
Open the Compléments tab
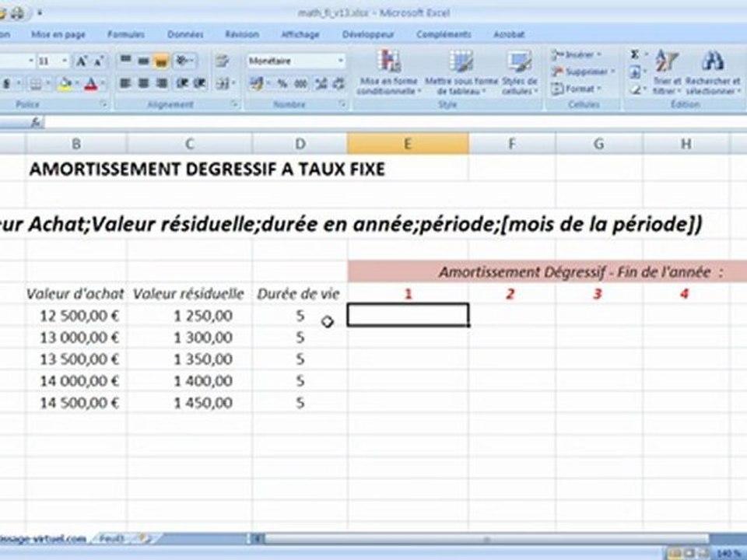point(444,34)
